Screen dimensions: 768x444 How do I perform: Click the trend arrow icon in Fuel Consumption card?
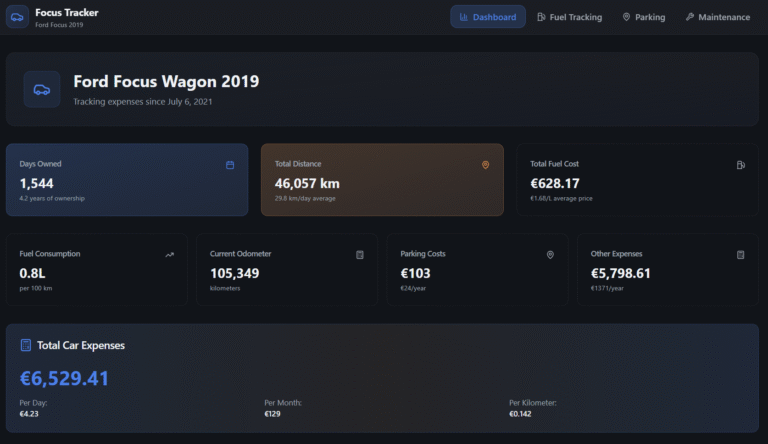(x=170, y=255)
